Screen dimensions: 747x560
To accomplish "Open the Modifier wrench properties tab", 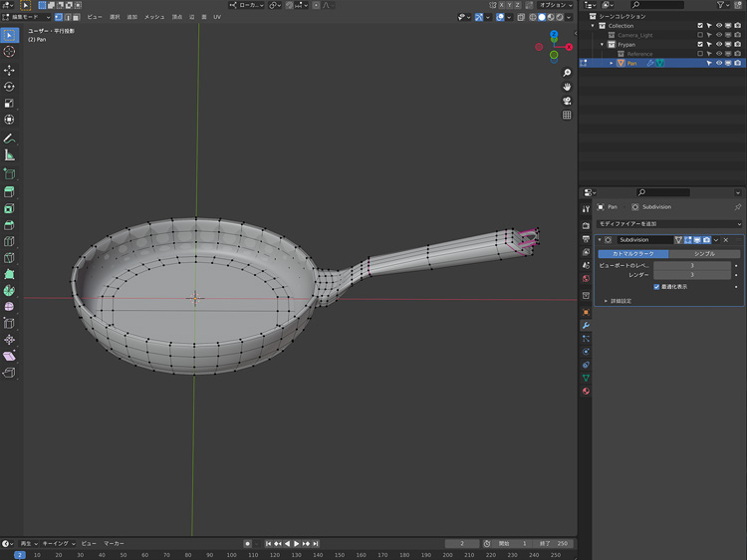I will pos(586,326).
